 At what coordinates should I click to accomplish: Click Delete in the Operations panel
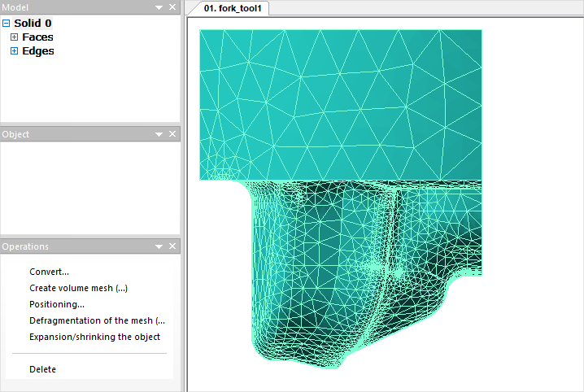(42, 369)
